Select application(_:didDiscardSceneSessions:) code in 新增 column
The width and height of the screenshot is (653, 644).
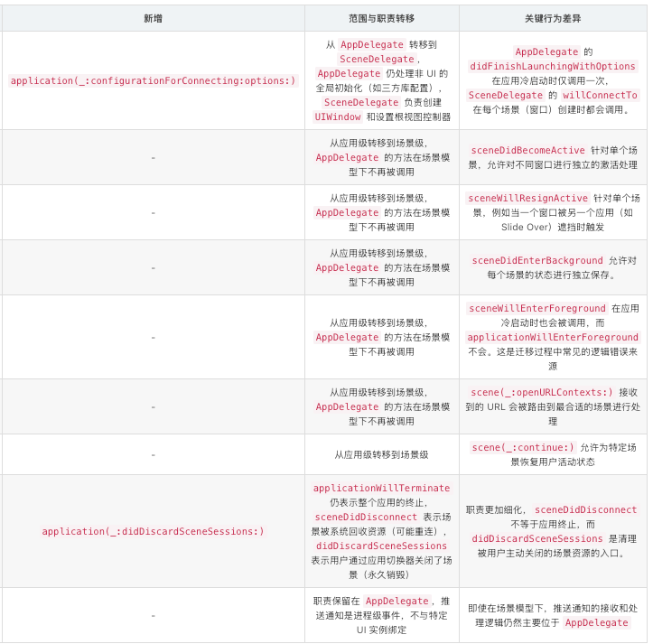tap(153, 531)
